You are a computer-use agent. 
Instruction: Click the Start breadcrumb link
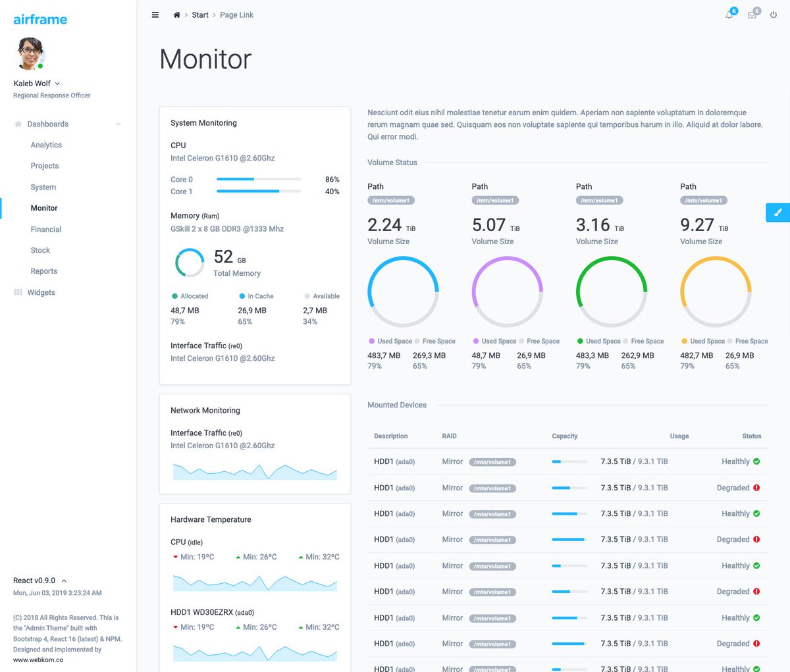[200, 14]
